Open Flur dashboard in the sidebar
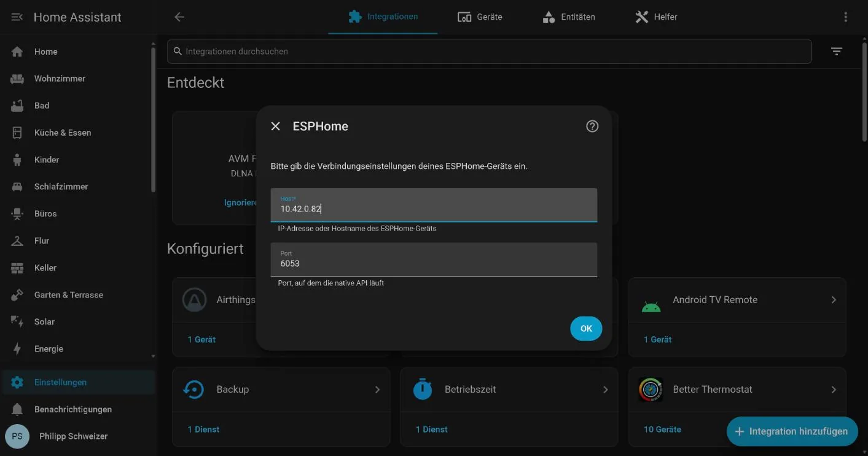 point(77,241)
